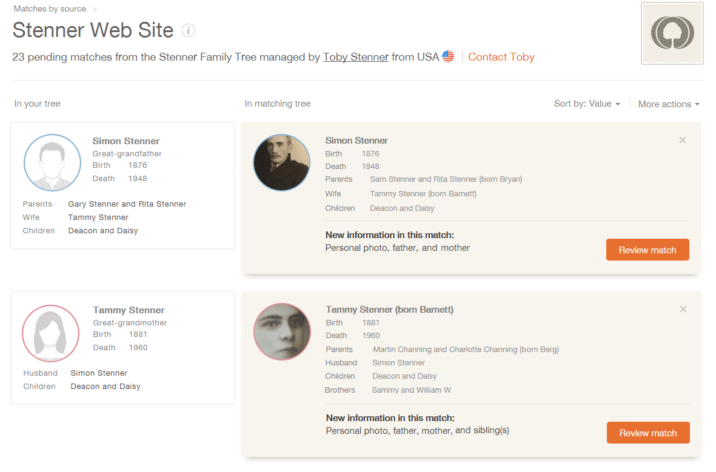Review match for Tammy Stenner (born Barnett)

648,433
